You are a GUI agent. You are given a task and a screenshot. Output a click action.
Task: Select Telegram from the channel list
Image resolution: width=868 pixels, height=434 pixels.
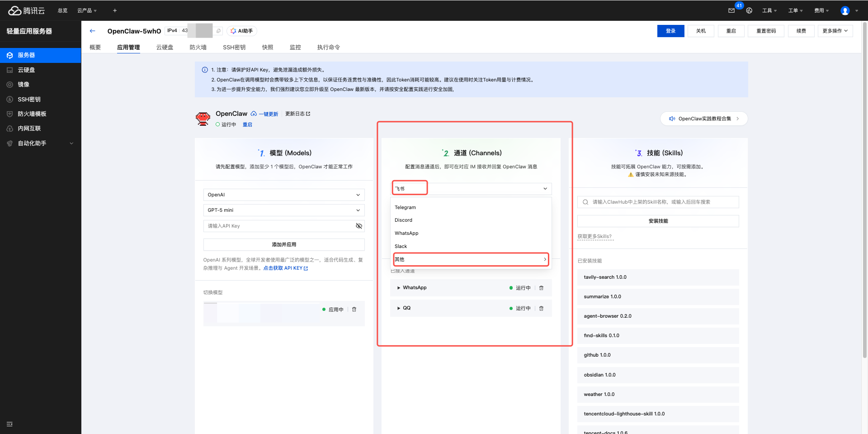tap(405, 207)
